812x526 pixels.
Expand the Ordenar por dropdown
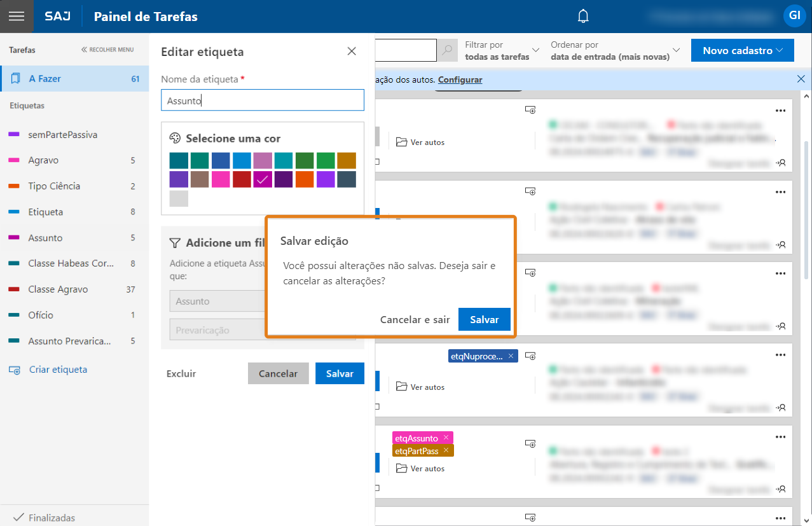pyautogui.click(x=615, y=50)
